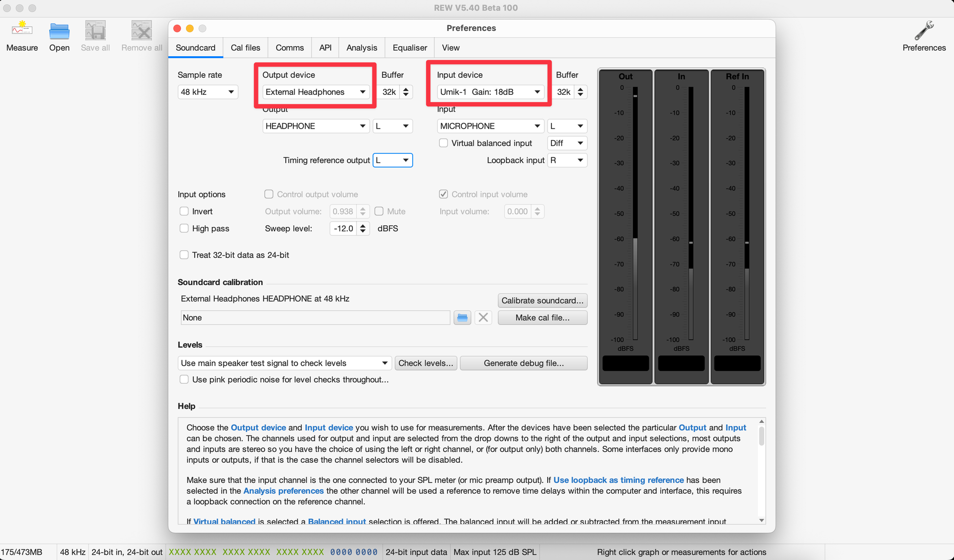Viewport: 954px width, 560px height.
Task: Click the Save all toolbar icon
Action: point(95,31)
